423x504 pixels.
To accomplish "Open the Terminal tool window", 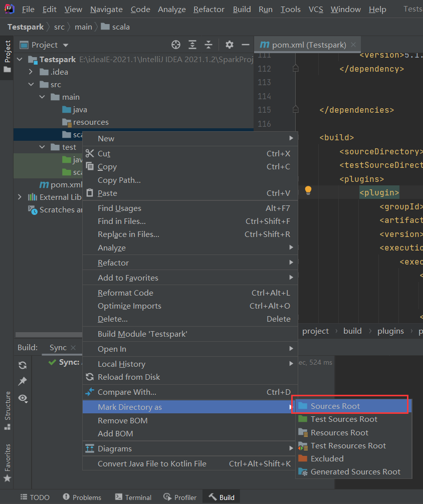I will point(133,497).
